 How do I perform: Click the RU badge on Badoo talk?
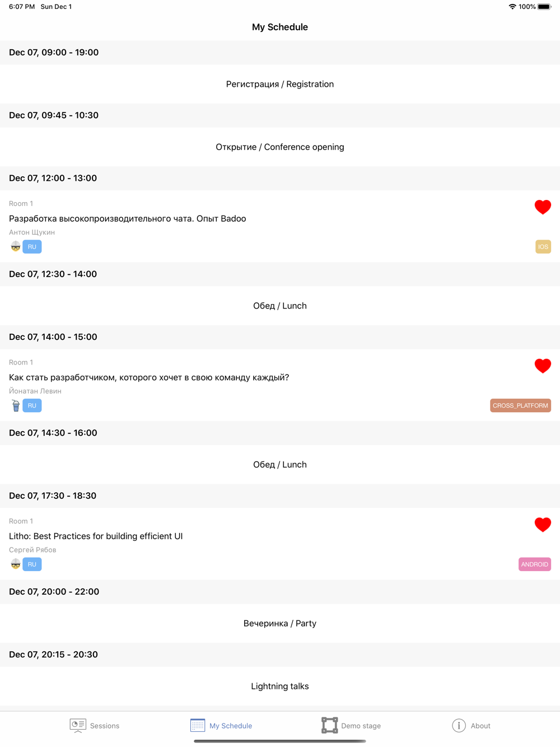coord(32,247)
